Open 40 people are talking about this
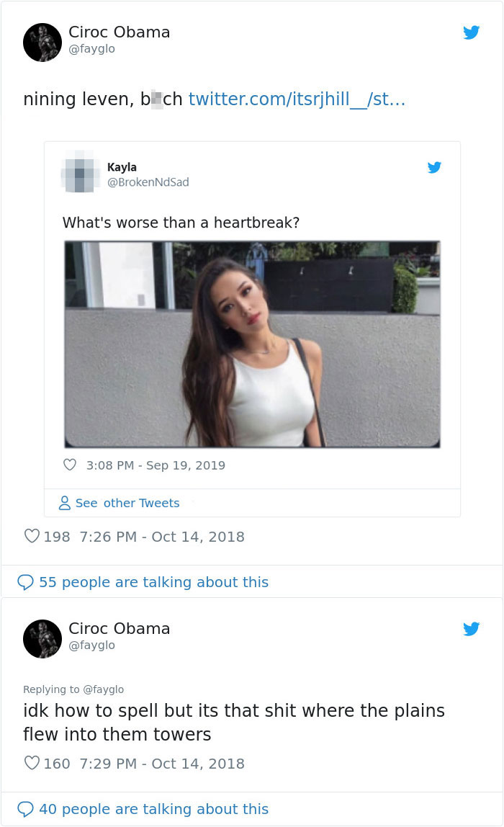This screenshot has width=504, height=827. point(153,809)
